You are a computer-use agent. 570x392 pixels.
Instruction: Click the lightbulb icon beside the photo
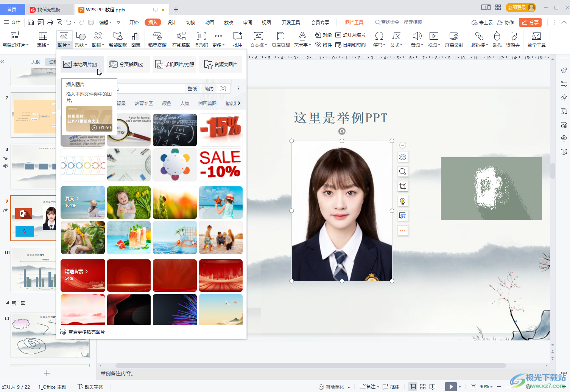coord(403,201)
